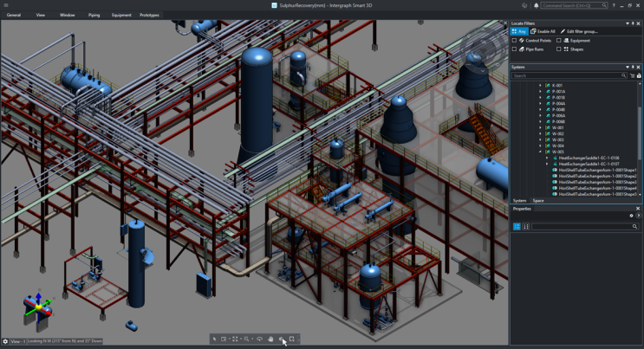Open hamburger menu in title bar
Screen dimensions: 644x349
pos(6,5)
